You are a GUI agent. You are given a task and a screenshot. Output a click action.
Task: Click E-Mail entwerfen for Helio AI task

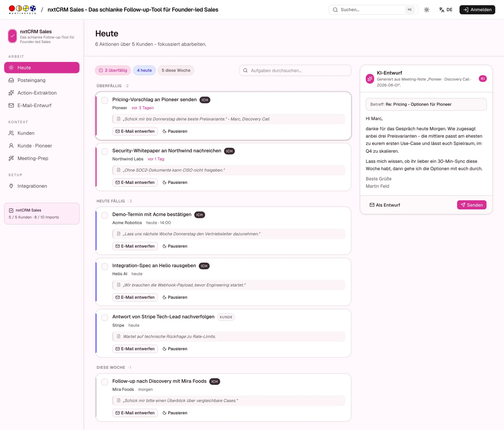coord(135,297)
